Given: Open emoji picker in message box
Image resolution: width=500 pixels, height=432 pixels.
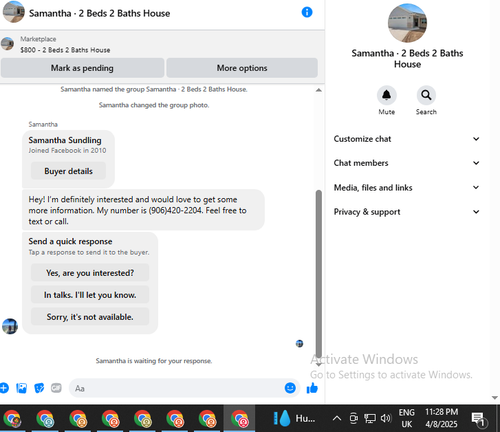Looking at the screenshot, I should [x=290, y=388].
